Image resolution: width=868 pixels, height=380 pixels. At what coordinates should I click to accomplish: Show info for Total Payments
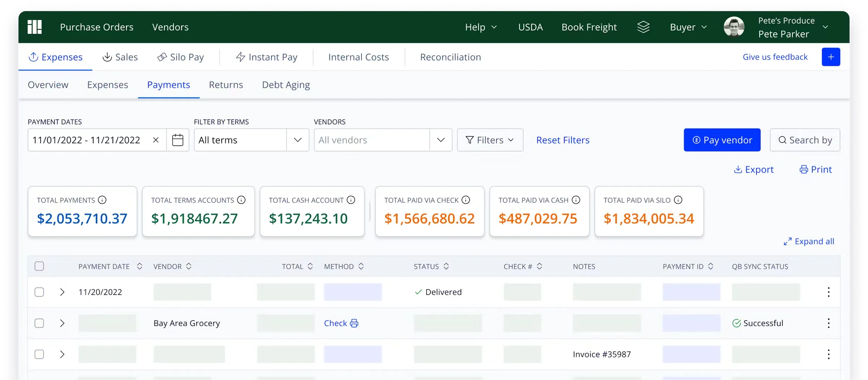pos(102,200)
